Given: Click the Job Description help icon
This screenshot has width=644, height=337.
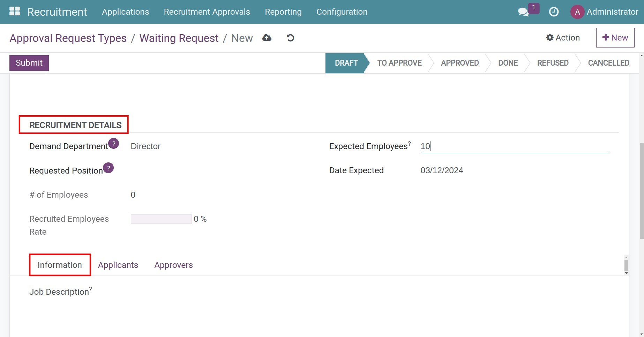Looking at the screenshot, I should 90,288.
